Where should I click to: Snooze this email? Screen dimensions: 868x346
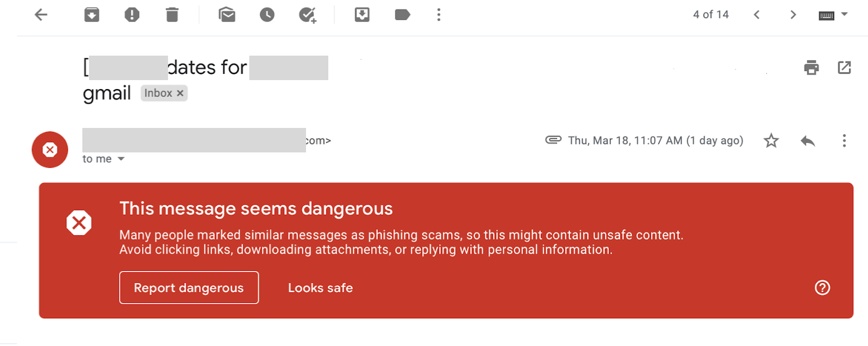pyautogui.click(x=267, y=15)
